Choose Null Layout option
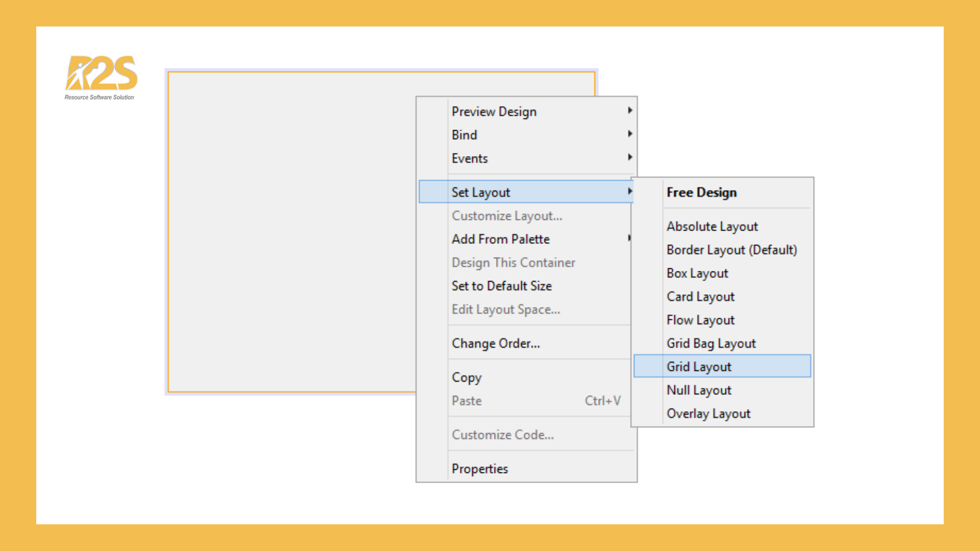980x551 pixels. pos(699,390)
